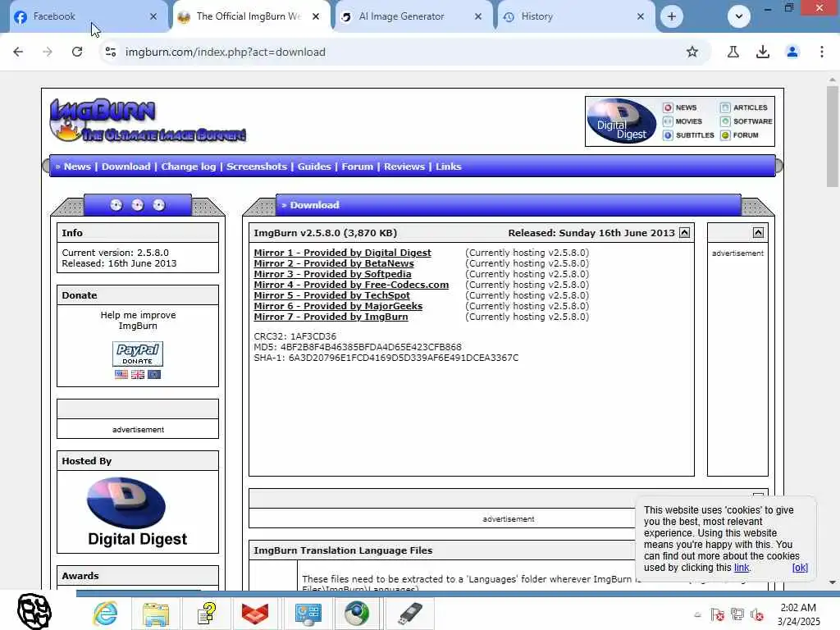Download from Mirror 3 Softpedia
The width and height of the screenshot is (840, 630).
(x=333, y=274)
